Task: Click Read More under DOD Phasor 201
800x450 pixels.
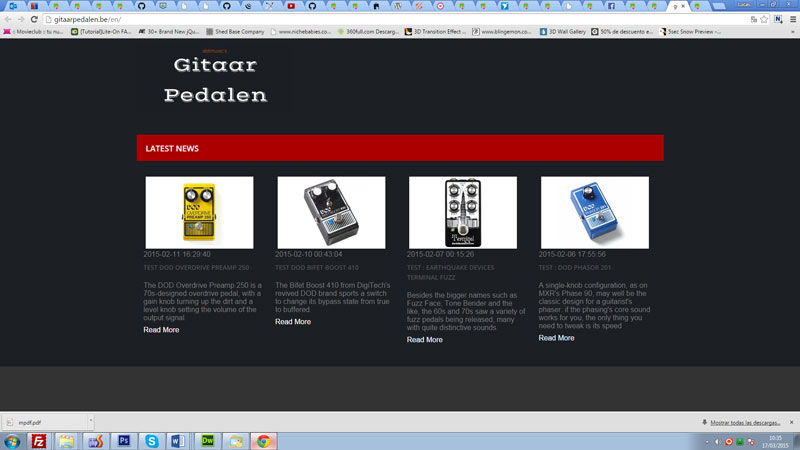Action: click(x=556, y=338)
